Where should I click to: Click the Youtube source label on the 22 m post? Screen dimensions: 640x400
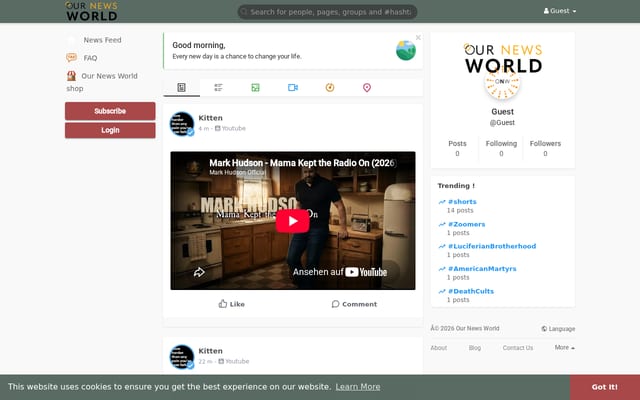click(x=233, y=361)
